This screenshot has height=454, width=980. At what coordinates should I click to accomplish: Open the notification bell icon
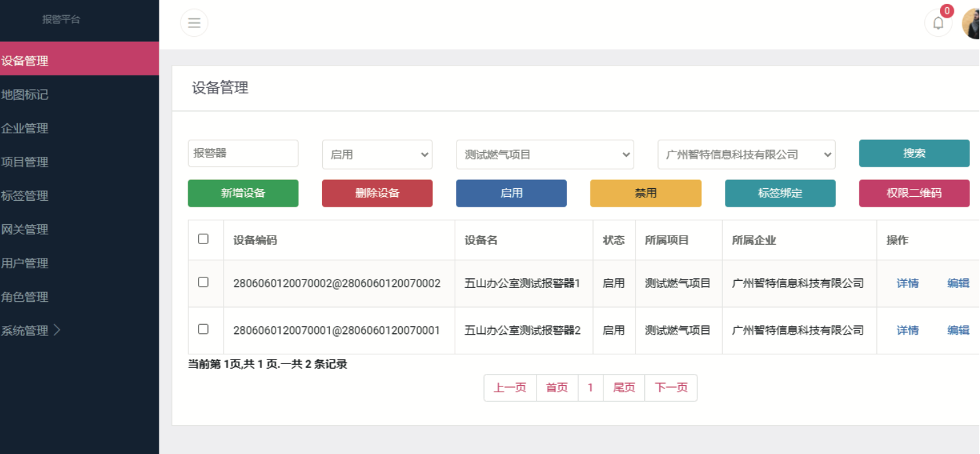[x=938, y=23]
